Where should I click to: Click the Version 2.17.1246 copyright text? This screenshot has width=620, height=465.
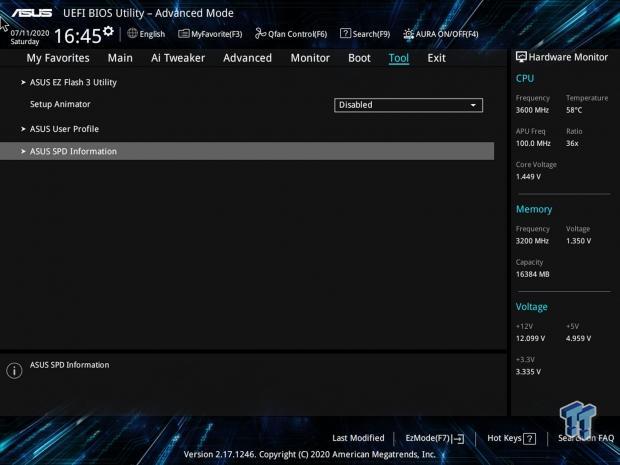click(x=310, y=454)
